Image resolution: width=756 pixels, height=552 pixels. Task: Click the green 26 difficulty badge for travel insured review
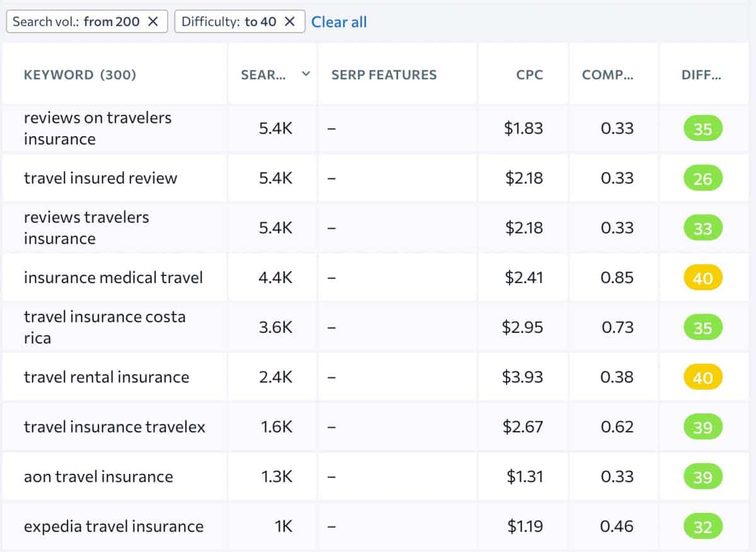coord(703,178)
